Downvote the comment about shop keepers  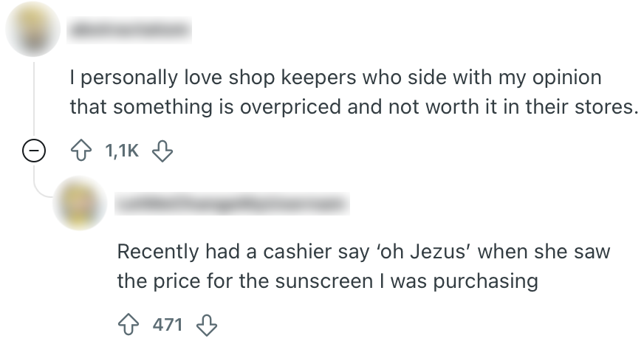tap(161, 151)
